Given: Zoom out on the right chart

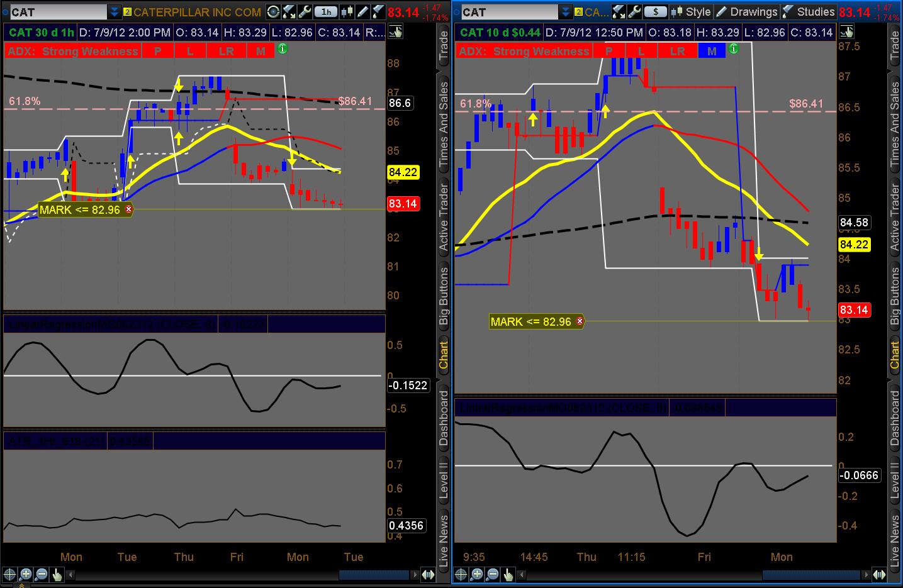Looking at the screenshot, I should click(492, 574).
